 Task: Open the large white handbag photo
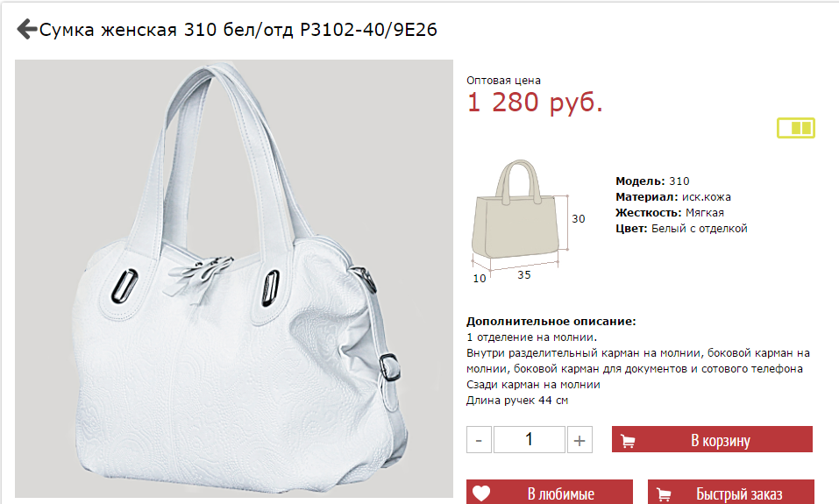pos(234,279)
